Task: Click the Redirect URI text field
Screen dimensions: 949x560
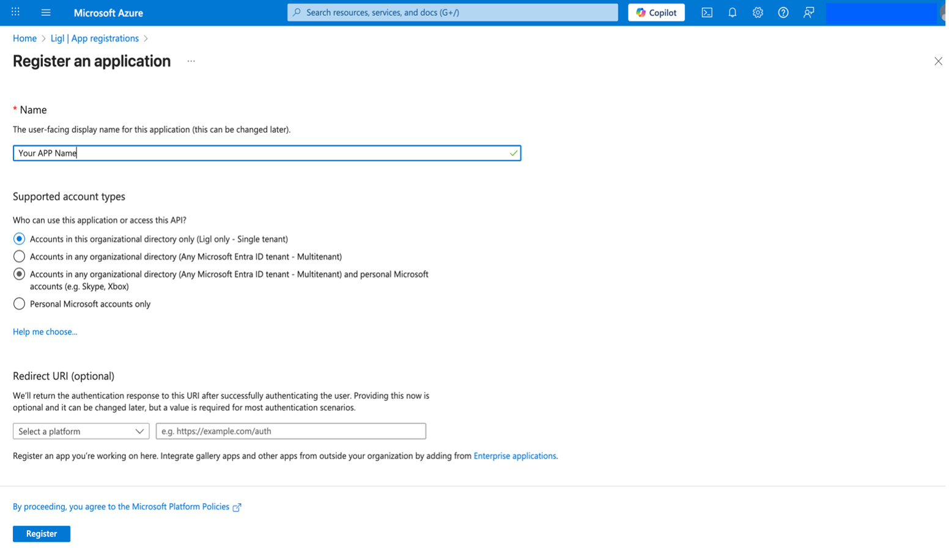Action: pyautogui.click(x=291, y=431)
